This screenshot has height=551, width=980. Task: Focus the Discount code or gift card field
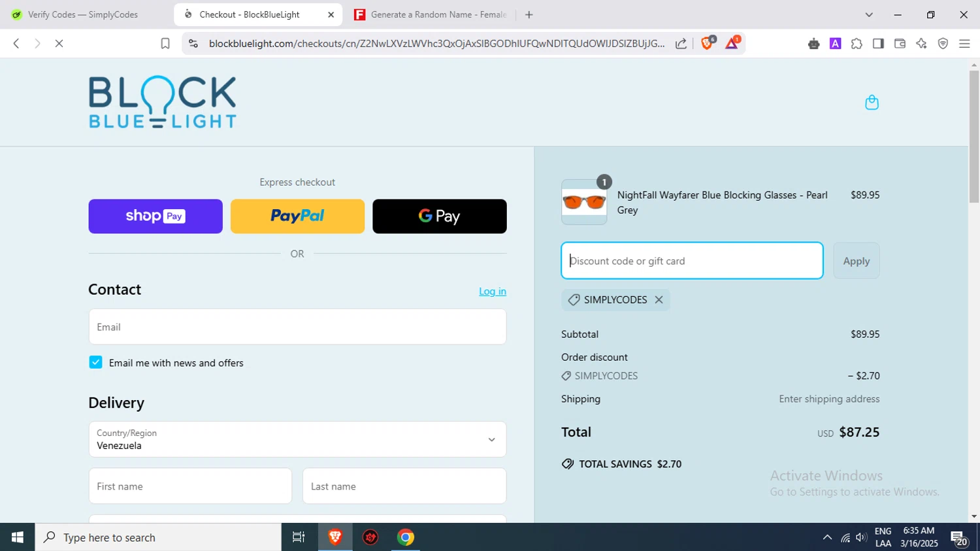[692, 261]
